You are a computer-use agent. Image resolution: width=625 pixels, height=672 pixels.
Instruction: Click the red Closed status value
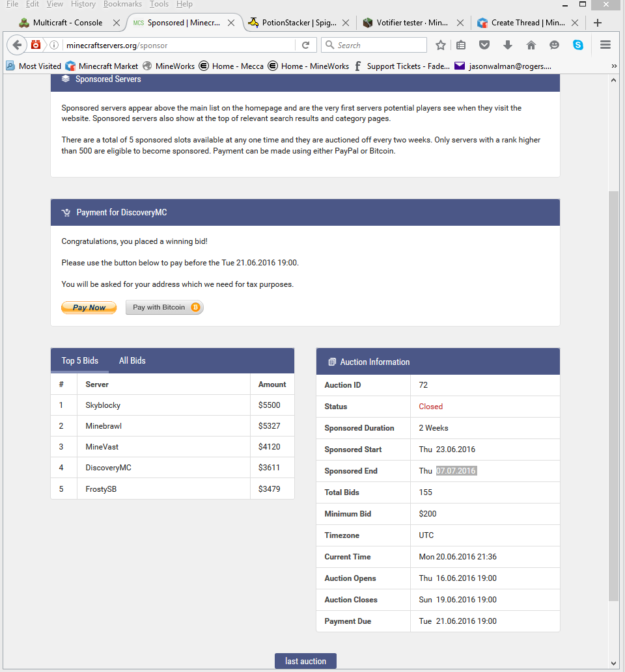pos(431,407)
